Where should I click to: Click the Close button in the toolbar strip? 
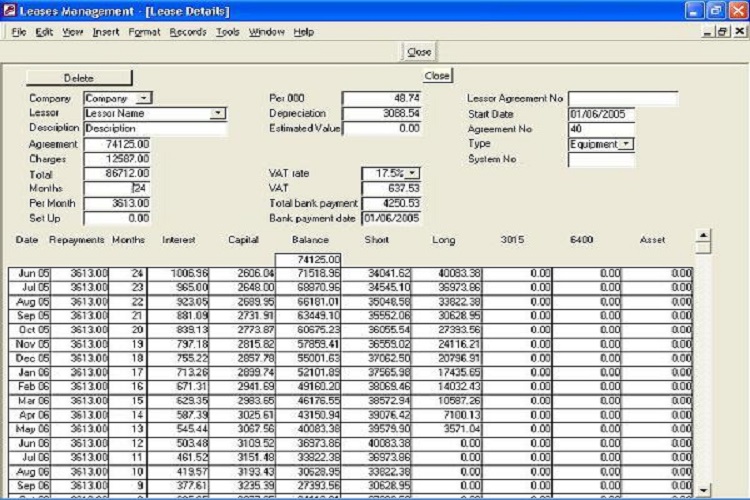click(419, 52)
